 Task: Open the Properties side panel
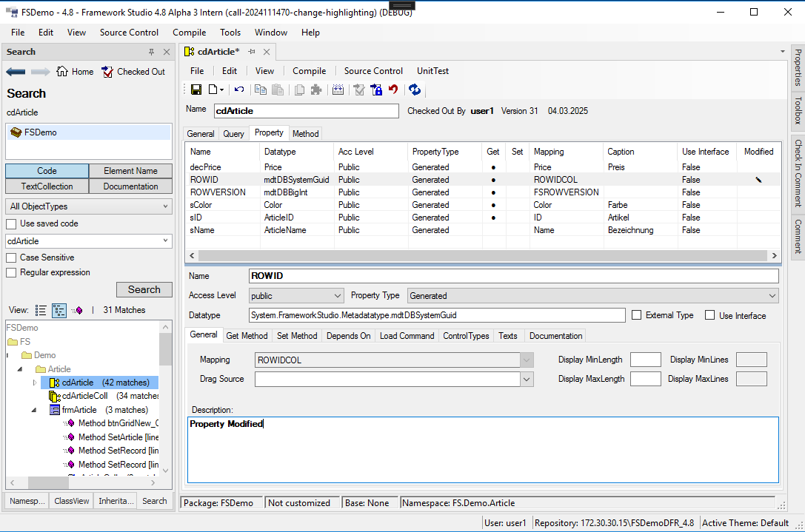(x=798, y=67)
